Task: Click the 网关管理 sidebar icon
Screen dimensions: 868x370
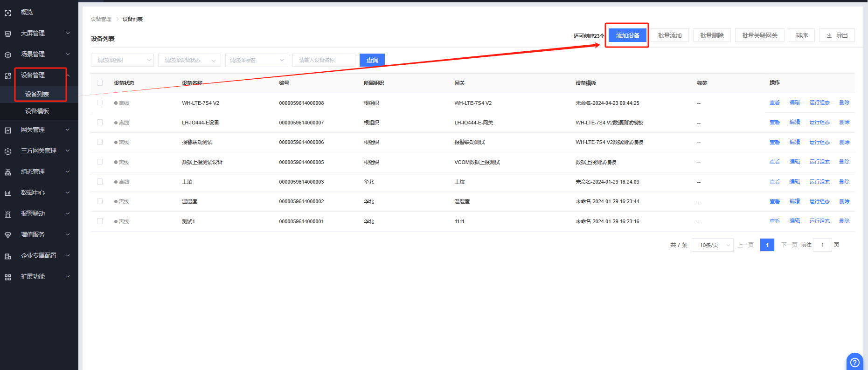Action: pyautogui.click(x=8, y=130)
